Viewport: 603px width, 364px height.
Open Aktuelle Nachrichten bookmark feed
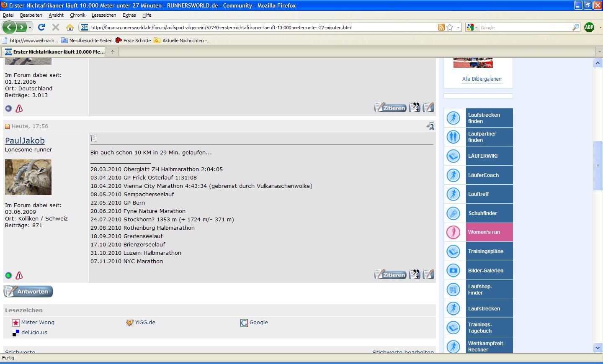[182, 41]
